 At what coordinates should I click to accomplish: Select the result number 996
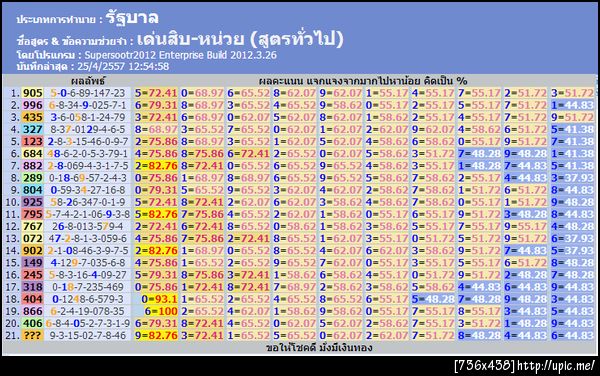(32, 105)
